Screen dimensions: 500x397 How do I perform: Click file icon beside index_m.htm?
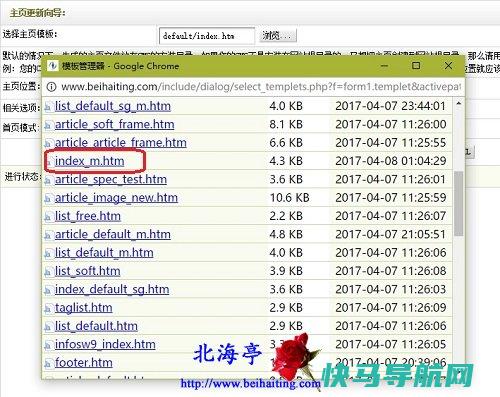pyautogui.click(x=50, y=162)
